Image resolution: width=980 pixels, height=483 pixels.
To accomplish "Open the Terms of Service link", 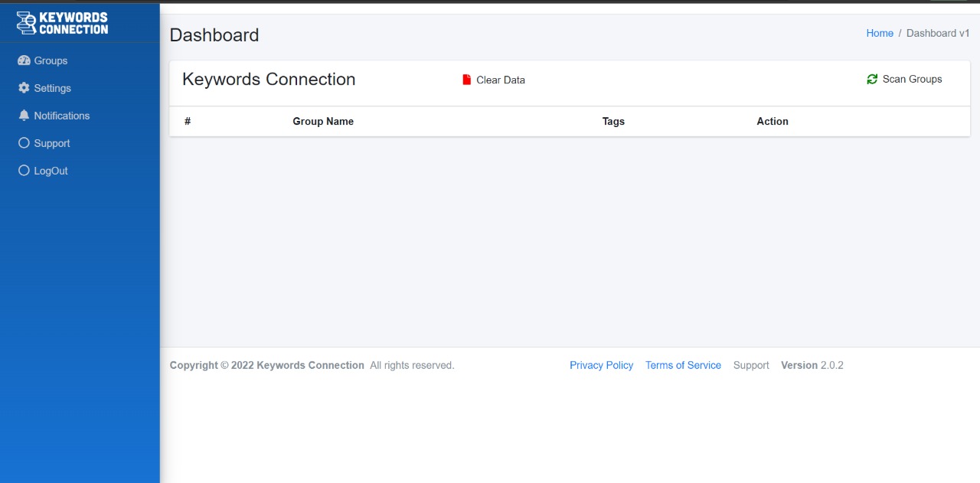I will [683, 365].
